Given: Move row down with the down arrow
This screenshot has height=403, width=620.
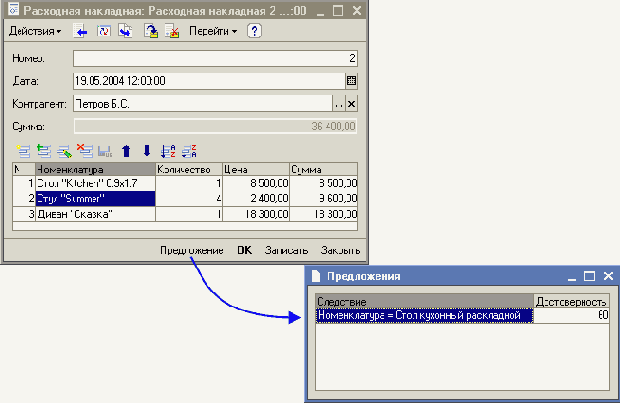Looking at the screenshot, I should pyautogui.click(x=146, y=151).
